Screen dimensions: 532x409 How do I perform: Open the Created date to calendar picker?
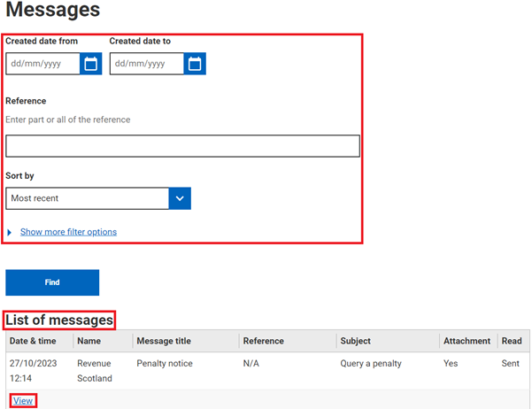(195, 64)
